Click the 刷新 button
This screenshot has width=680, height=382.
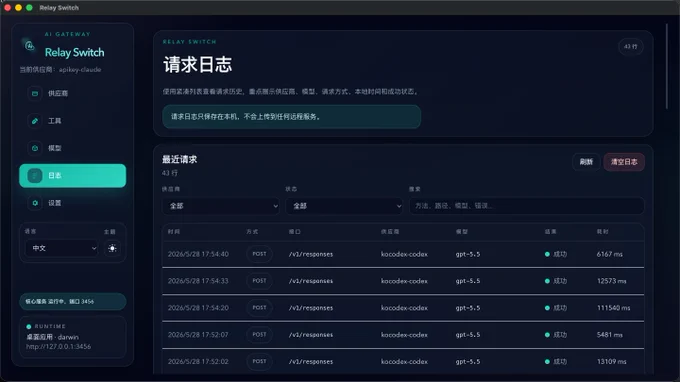(586, 162)
